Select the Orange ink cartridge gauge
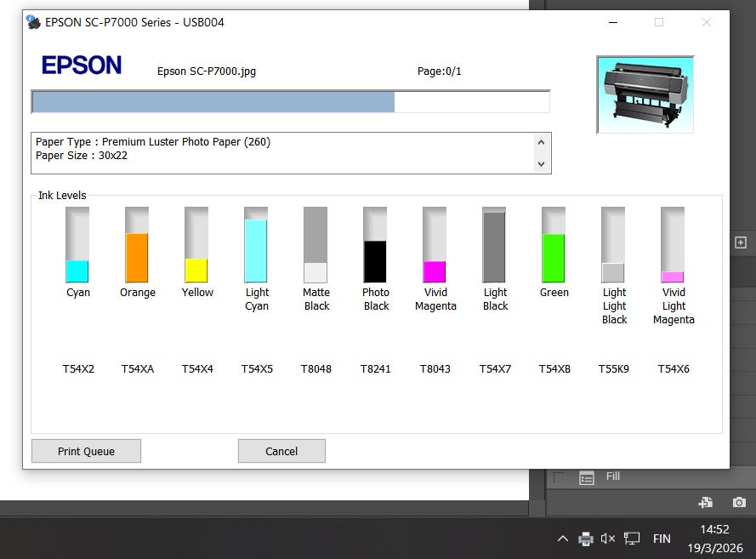 coord(137,245)
